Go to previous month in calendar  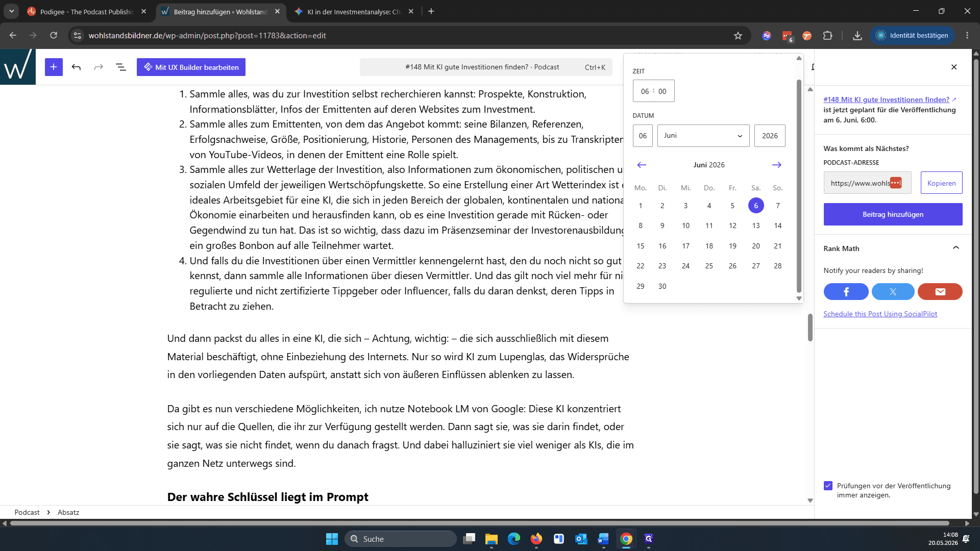point(642,165)
